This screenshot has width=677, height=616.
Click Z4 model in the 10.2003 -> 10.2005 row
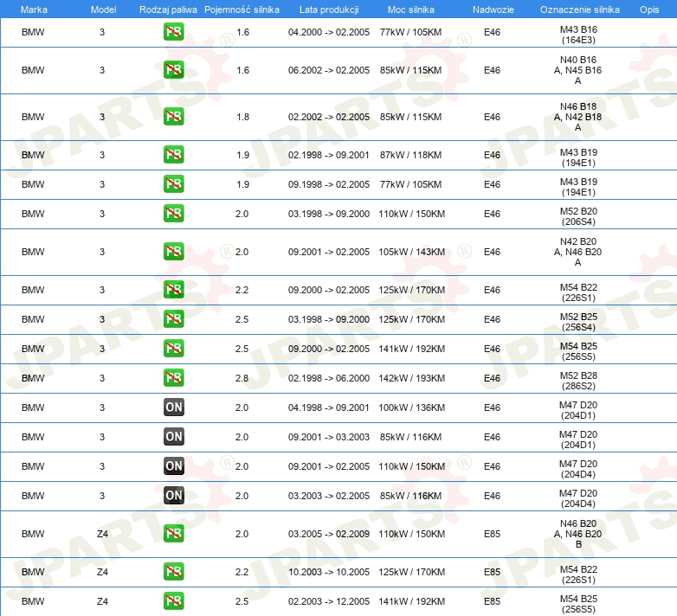102,572
